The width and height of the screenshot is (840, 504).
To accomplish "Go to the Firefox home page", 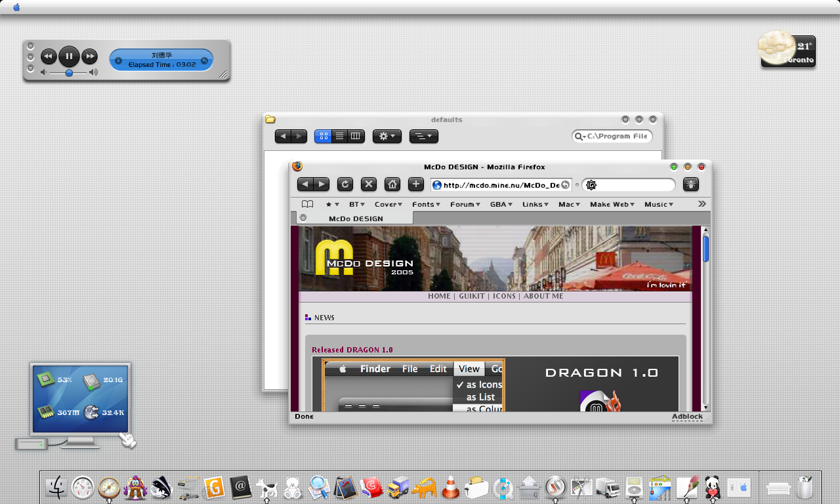I will click(x=392, y=184).
